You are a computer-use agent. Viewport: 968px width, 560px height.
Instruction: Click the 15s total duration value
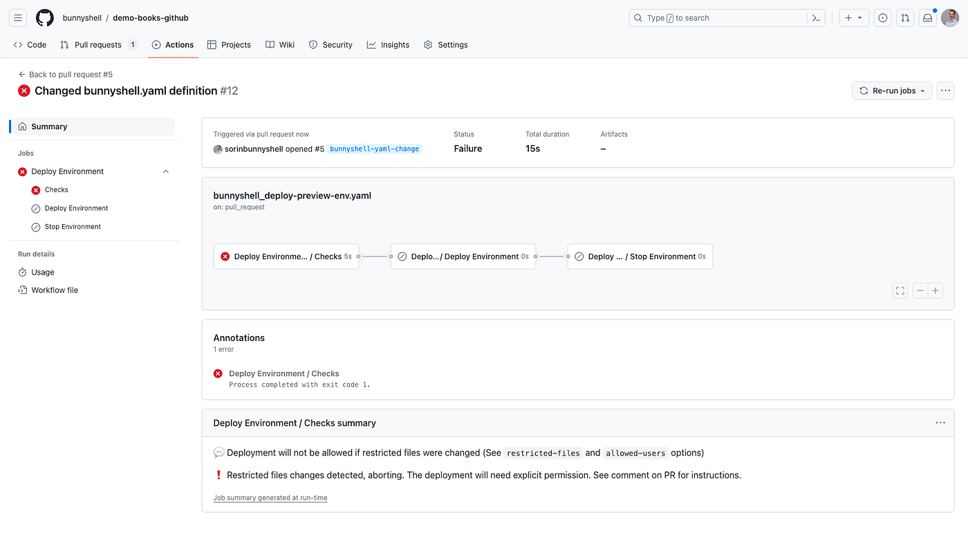532,149
